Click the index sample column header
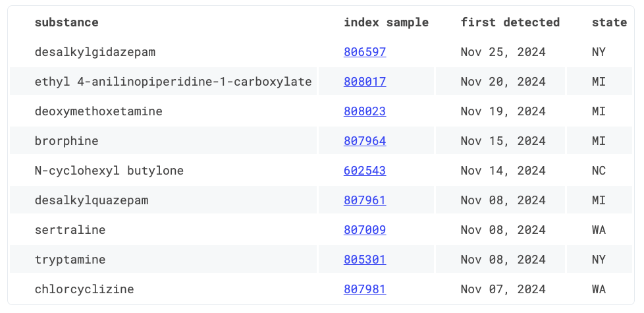Image resolution: width=644 pixels, height=313 pixels. click(386, 22)
